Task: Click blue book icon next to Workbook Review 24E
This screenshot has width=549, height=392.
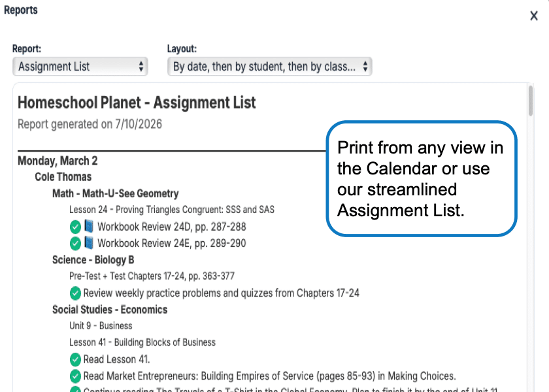Action: click(x=89, y=242)
